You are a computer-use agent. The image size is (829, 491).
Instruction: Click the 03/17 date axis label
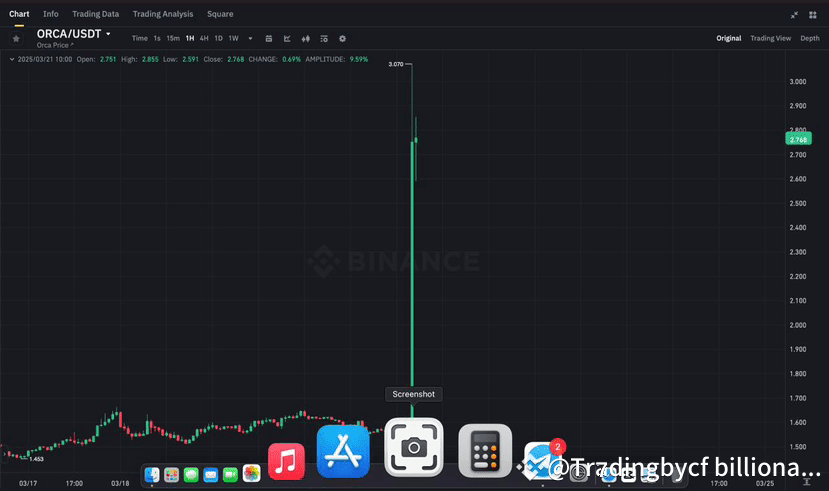[x=28, y=483]
